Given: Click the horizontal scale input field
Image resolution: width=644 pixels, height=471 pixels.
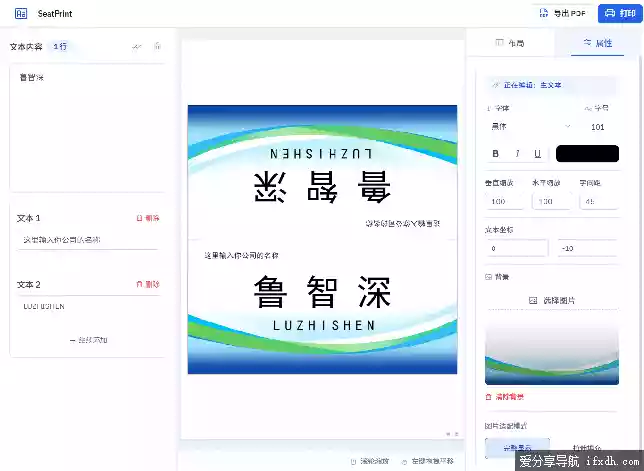Looking at the screenshot, I should 551,201.
